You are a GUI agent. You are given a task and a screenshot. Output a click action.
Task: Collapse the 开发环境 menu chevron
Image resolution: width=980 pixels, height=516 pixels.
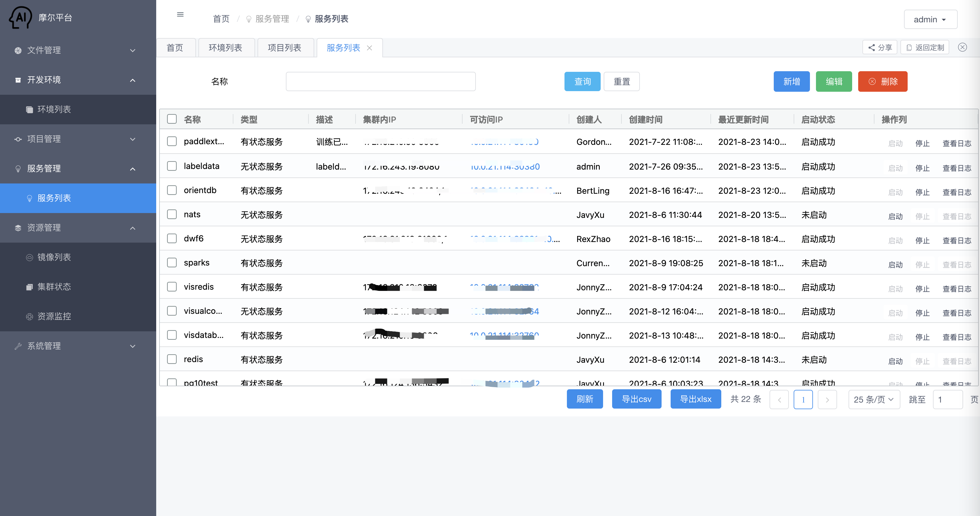point(132,80)
